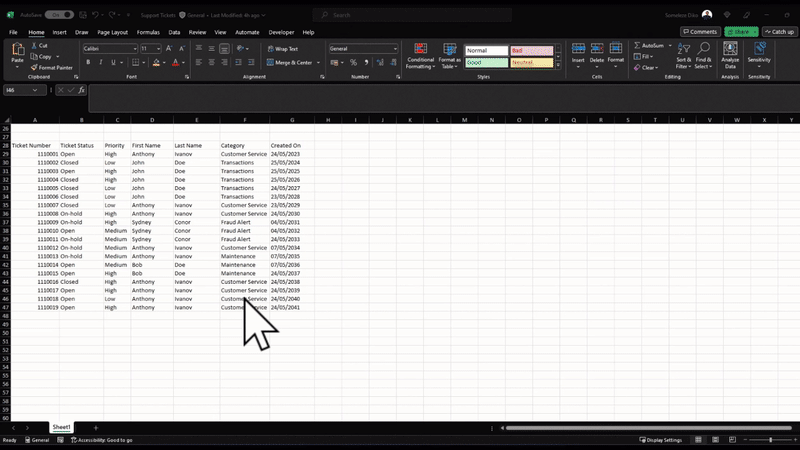Click the Increase Indent icon
Viewport: 800px width, 450px height.
tap(251, 62)
